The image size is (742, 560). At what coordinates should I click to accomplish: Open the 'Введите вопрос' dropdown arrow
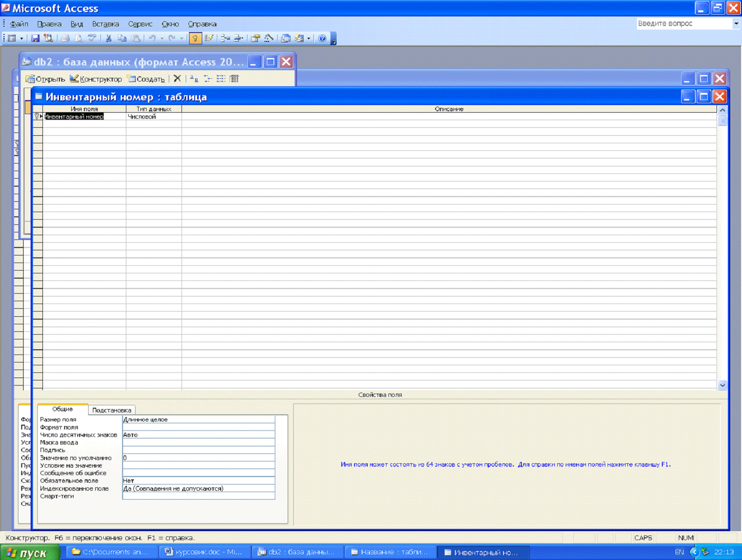(736, 24)
